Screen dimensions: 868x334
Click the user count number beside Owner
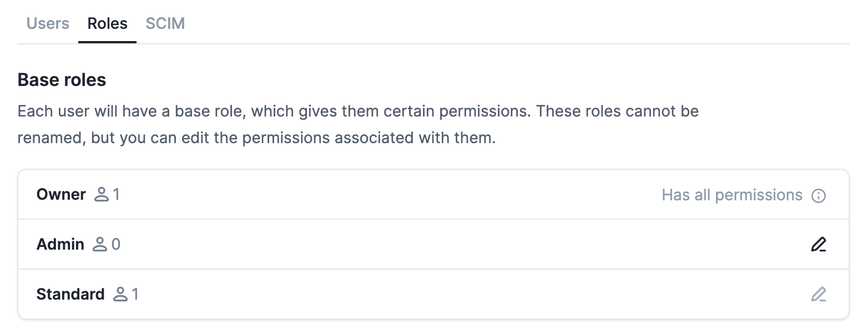click(116, 195)
